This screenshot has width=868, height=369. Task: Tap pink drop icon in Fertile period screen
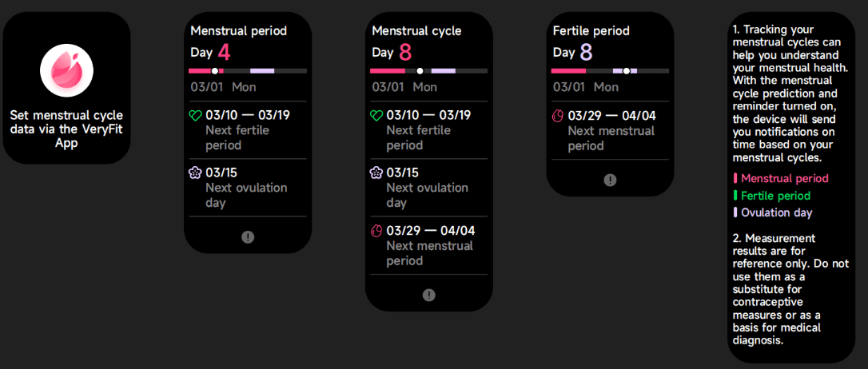point(557,116)
